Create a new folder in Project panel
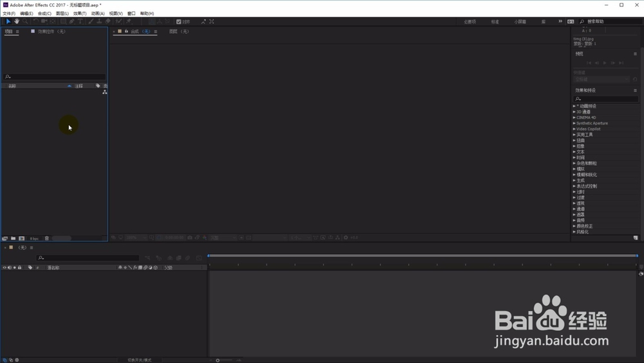This screenshot has height=363, width=644. [13, 239]
